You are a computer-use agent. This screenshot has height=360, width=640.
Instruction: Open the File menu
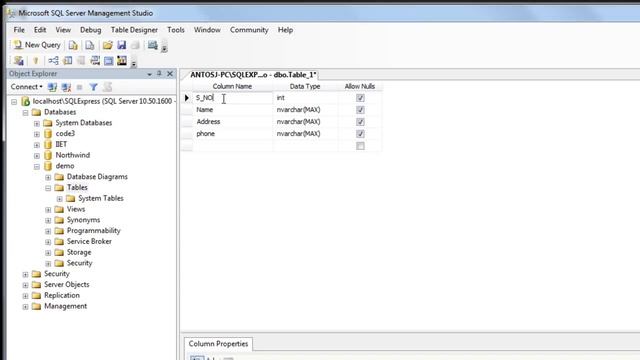(19, 30)
